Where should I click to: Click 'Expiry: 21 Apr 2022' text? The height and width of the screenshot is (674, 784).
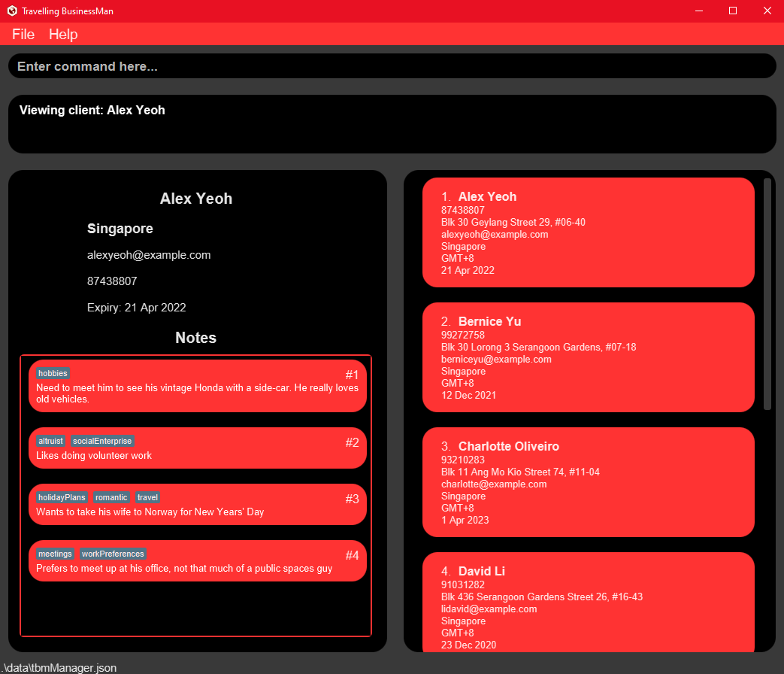[x=137, y=307]
